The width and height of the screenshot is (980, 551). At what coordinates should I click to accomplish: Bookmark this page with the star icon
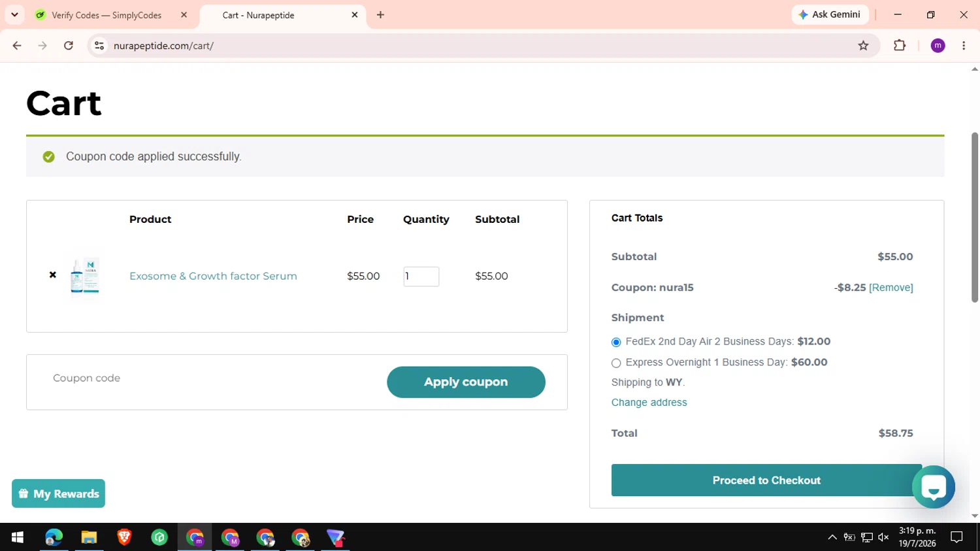[x=863, y=46]
